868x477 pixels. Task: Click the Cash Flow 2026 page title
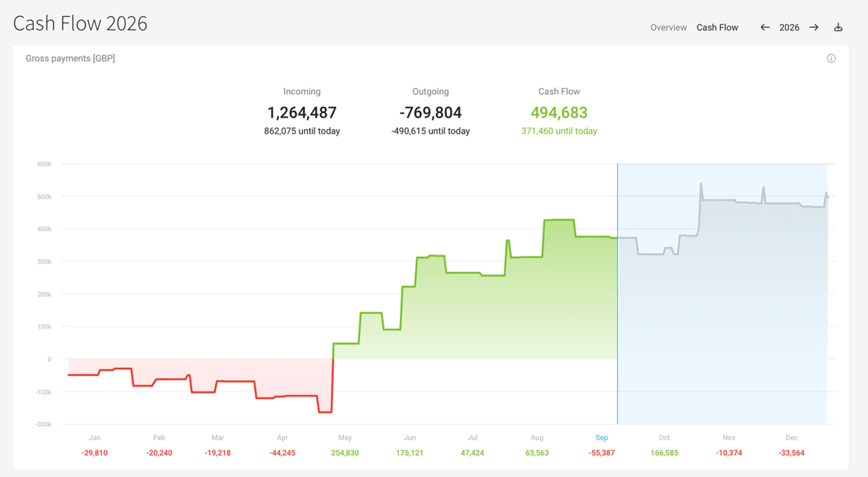point(80,23)
